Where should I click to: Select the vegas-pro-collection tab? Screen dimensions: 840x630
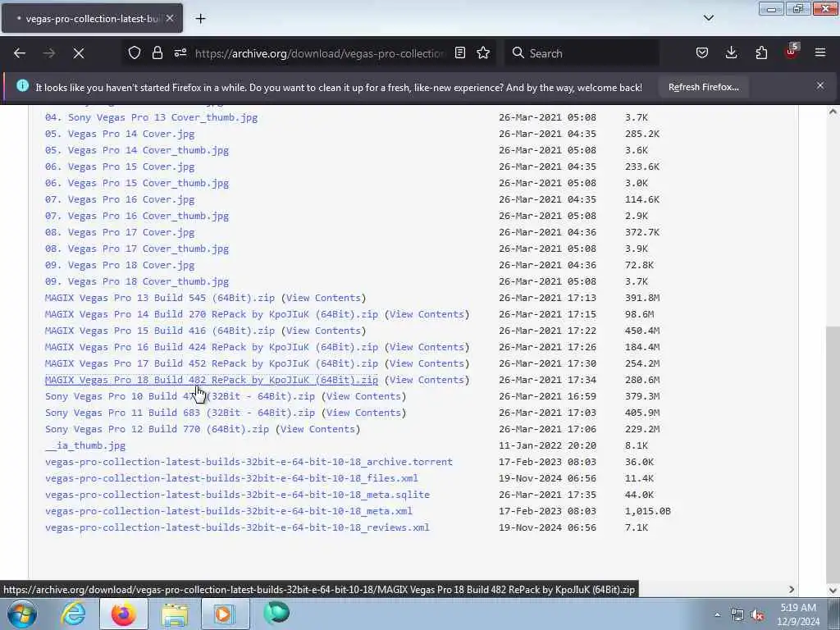[x=92, y=19]
